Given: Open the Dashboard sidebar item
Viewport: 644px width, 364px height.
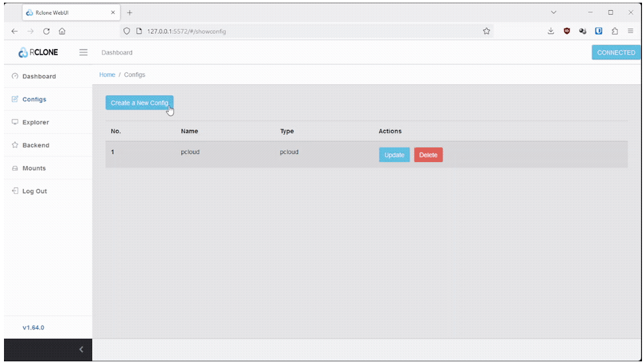Looking at the screenshot, I should [x=39, y=76].
